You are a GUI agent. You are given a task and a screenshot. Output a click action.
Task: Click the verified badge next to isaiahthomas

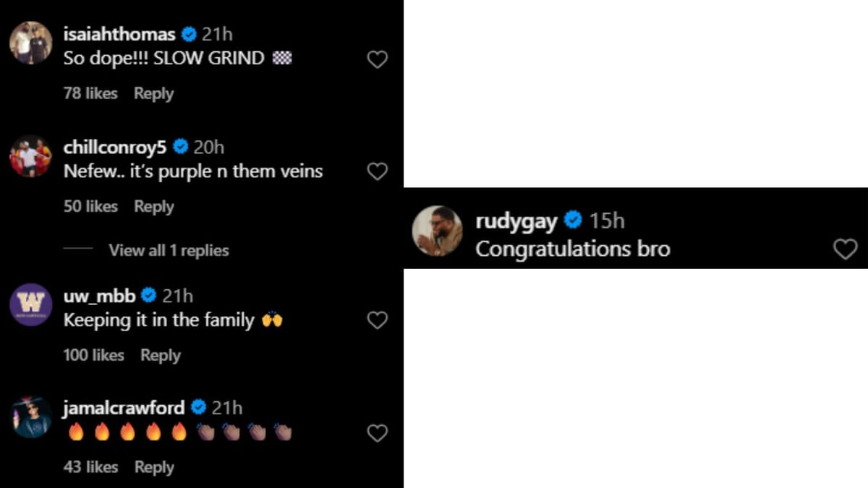pos(190,33)
